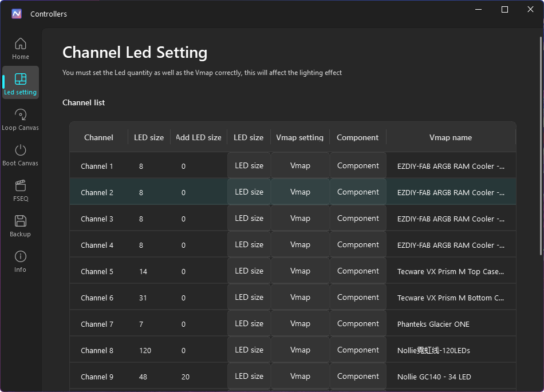Open Vmap for Channel 3
Screen dimensions: 544x392
300,219
